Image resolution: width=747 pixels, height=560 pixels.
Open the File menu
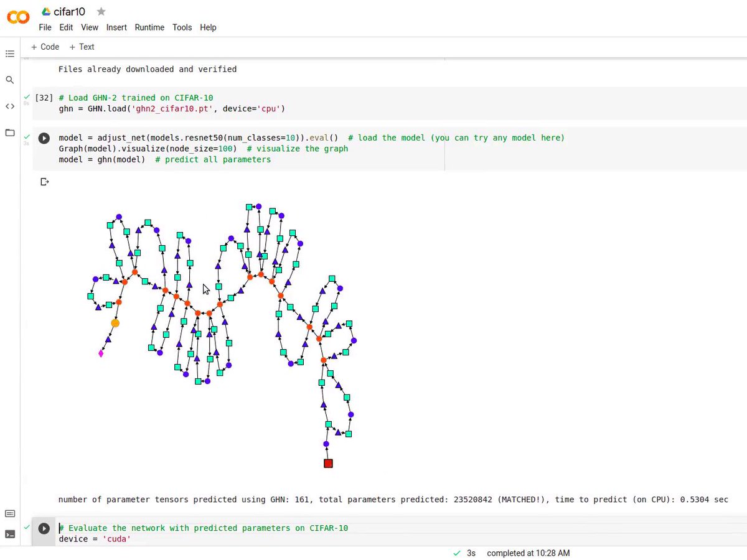(45, 27)
